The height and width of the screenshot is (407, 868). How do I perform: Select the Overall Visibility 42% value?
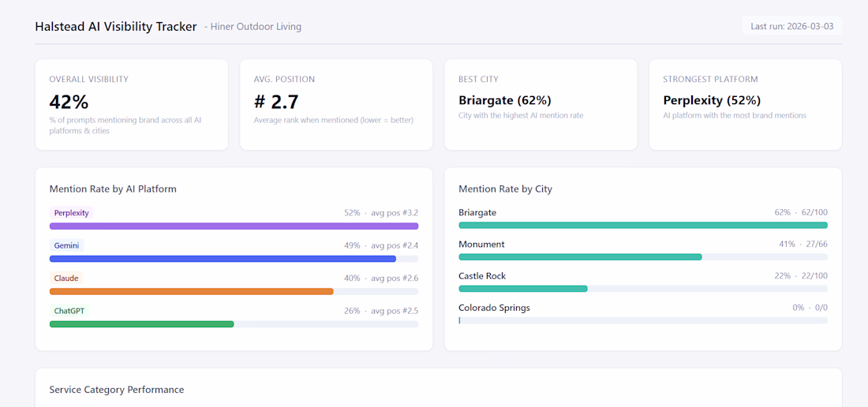[69, 102]
